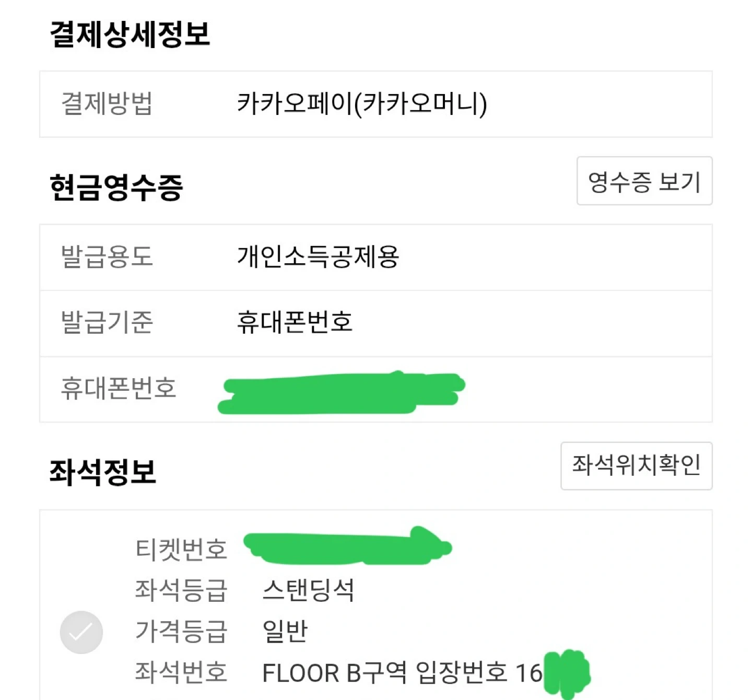
Task: Click the green-masked phone number field
Action: click(342, 393)
